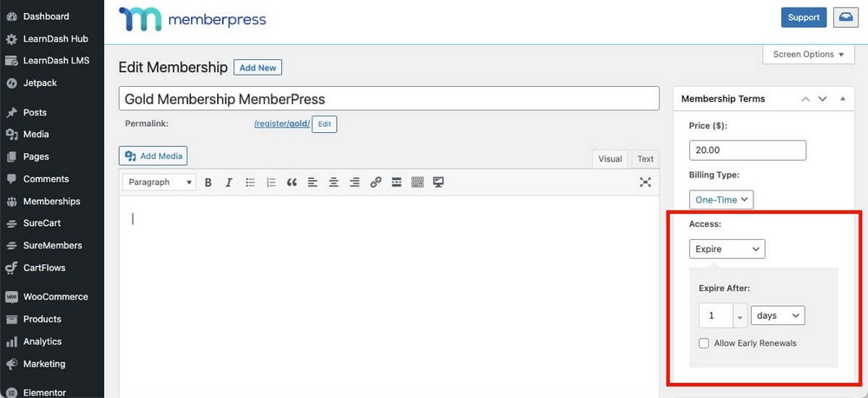The image size is (868, 398).
Task: Insert Read More tag
Action: tap(397, 182)
